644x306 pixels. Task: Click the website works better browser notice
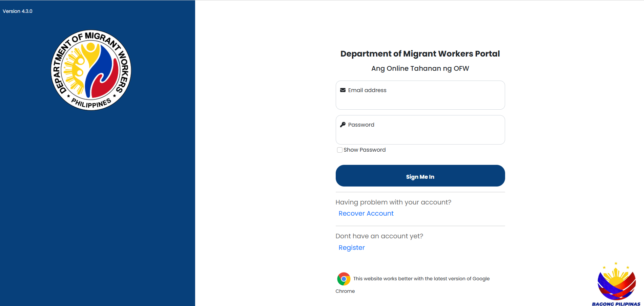(x=421, y=279)
